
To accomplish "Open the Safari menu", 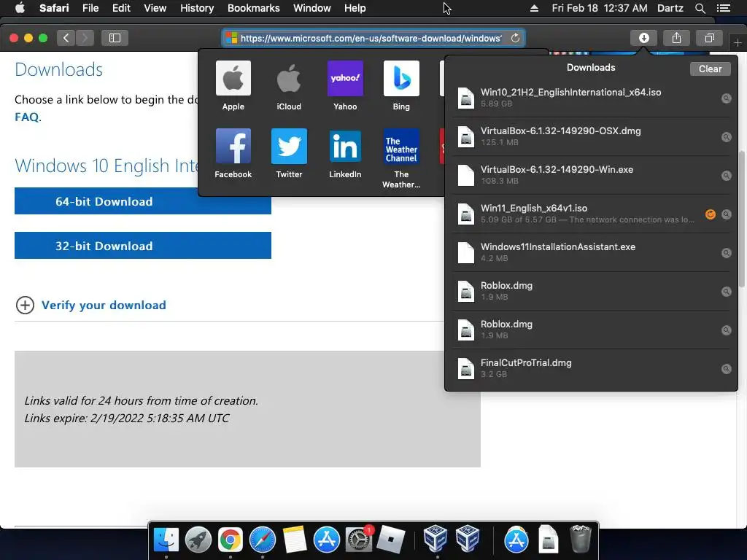I will 54,8.
